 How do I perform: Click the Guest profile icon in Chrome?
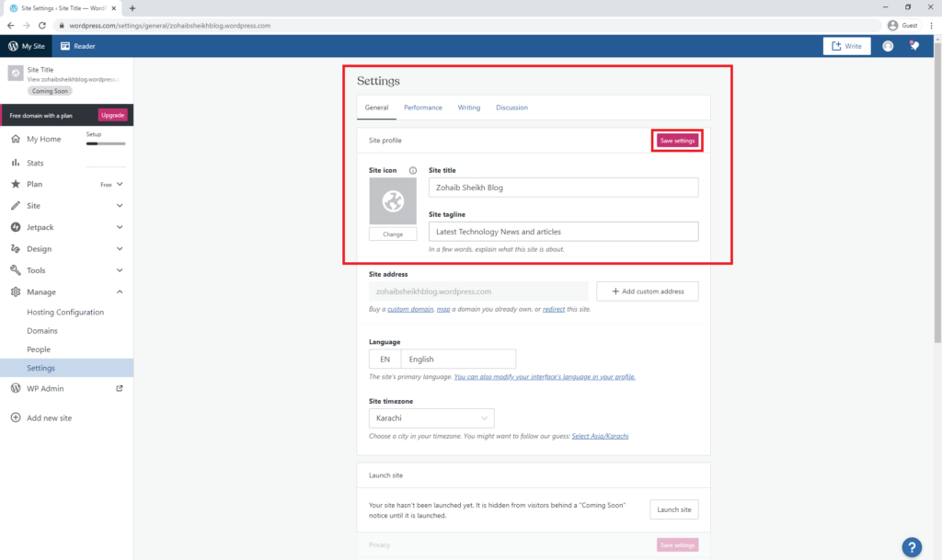892,25
